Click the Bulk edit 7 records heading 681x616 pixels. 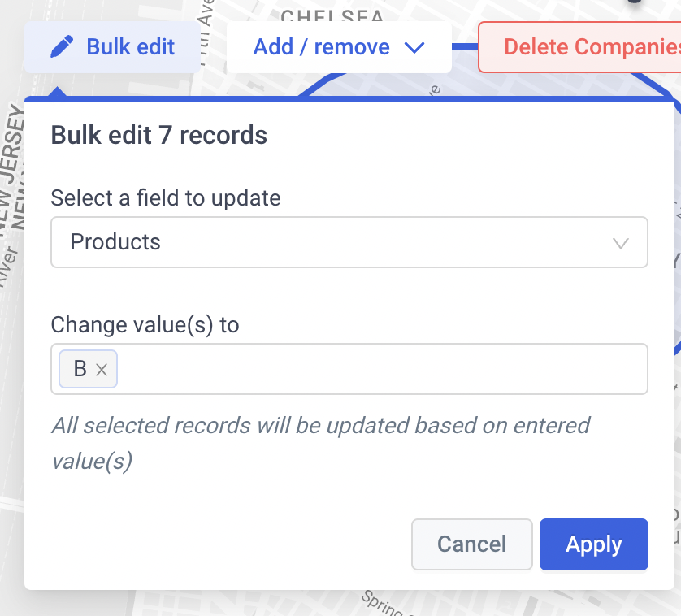coord(159,135)
